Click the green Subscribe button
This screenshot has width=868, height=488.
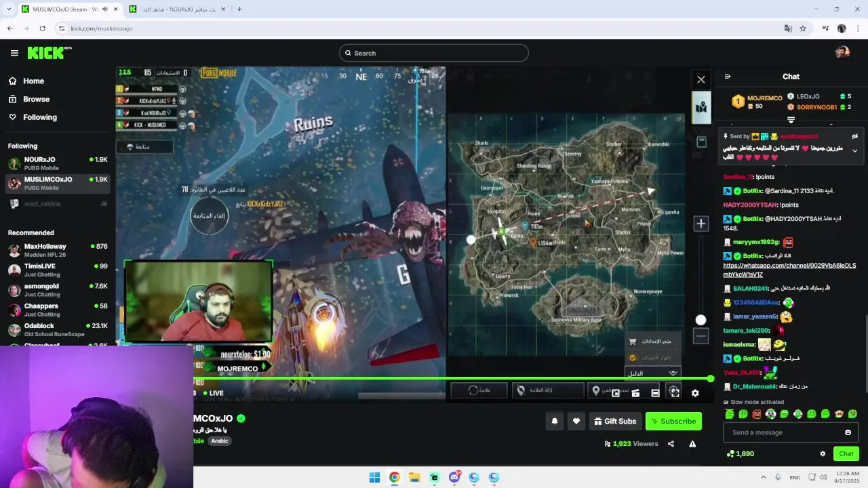tap(673, 421)
